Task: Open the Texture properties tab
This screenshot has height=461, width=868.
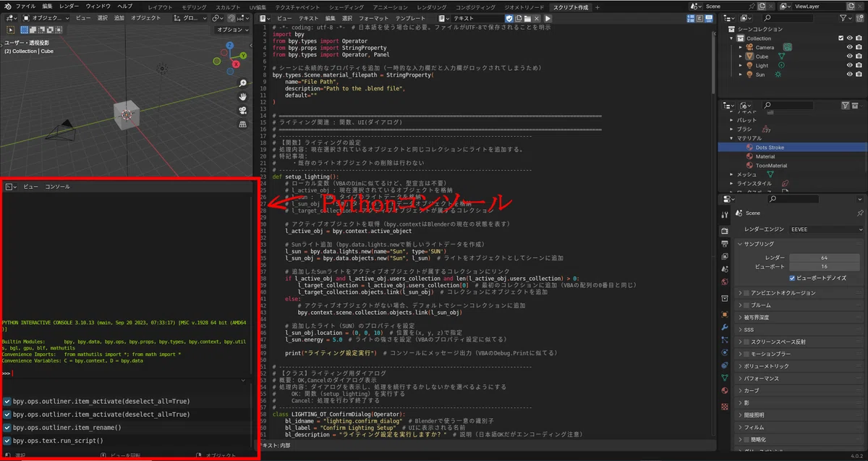Action: tap(725, 406)
